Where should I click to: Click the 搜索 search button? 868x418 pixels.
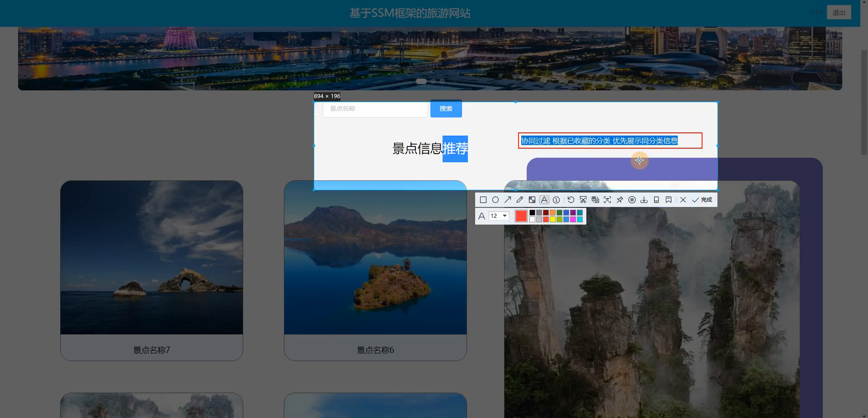pyautogui.click(x=446, y=108)
